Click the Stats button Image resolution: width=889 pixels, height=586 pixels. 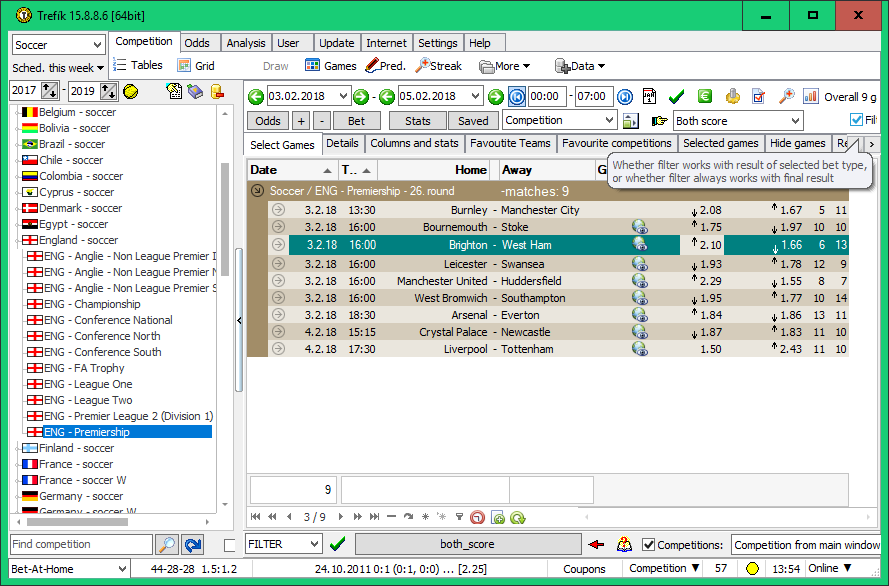[417, 121]
